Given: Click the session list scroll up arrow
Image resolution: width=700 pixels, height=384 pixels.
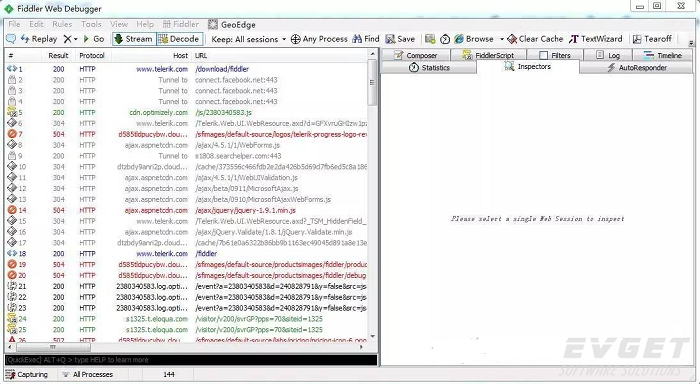Looking at the screenshot, I should 373,54.
